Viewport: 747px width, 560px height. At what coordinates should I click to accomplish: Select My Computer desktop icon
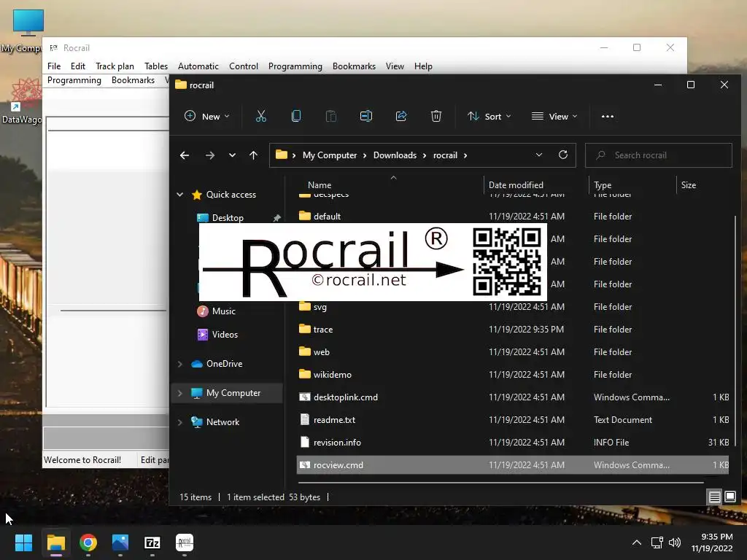coord(23,31)
